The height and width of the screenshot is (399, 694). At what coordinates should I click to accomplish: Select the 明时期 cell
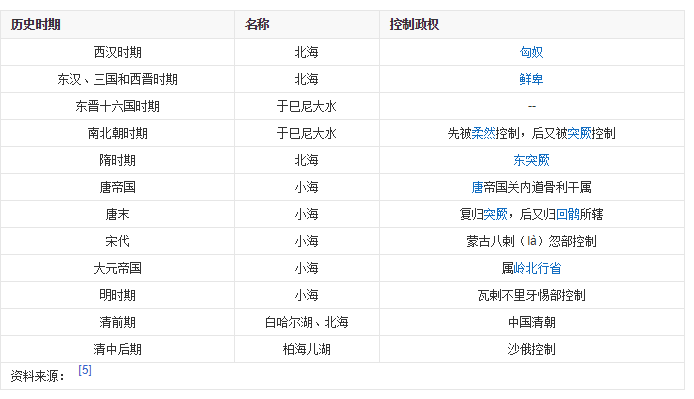[x=117, y=295]
